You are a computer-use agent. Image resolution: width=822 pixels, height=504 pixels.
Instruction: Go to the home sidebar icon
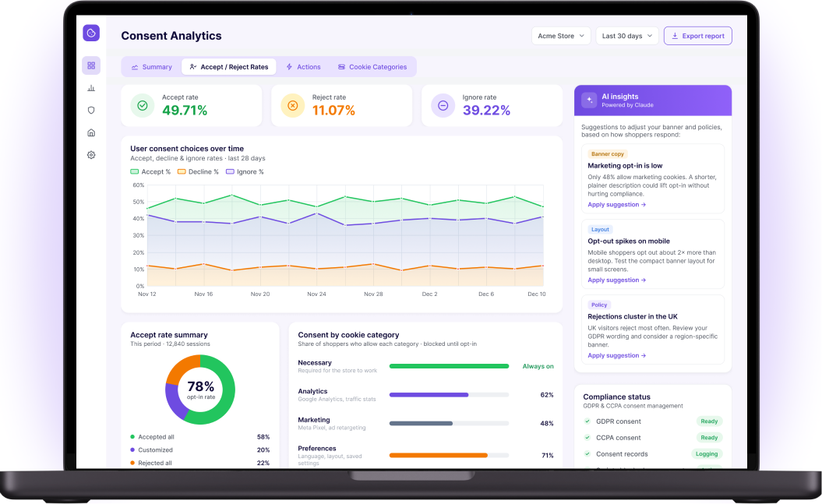91,132
